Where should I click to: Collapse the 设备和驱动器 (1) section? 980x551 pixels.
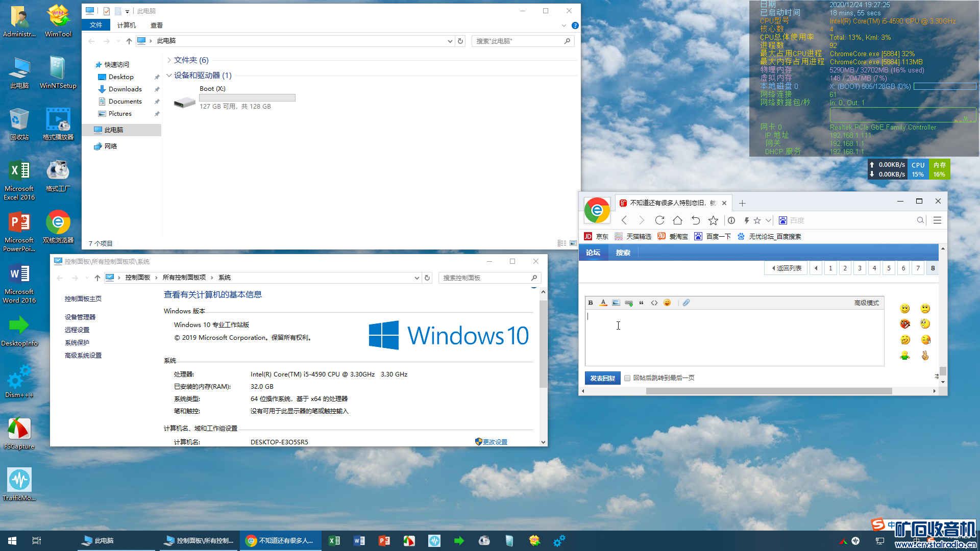pos(169,76)
